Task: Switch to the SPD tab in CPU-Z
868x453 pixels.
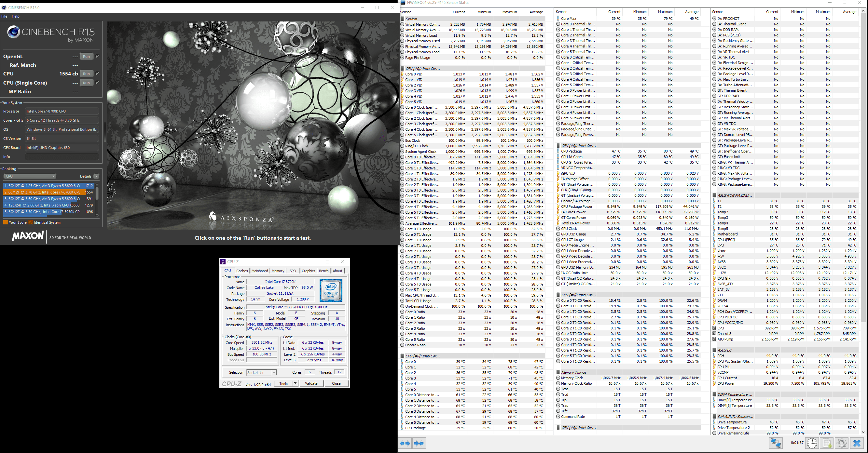Action: (293, 271)
